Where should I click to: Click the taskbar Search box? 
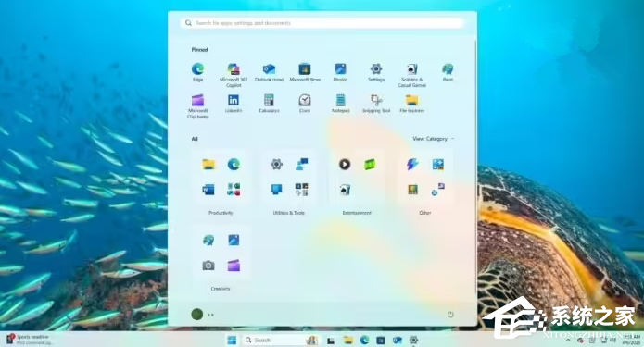tap(281, 340)
